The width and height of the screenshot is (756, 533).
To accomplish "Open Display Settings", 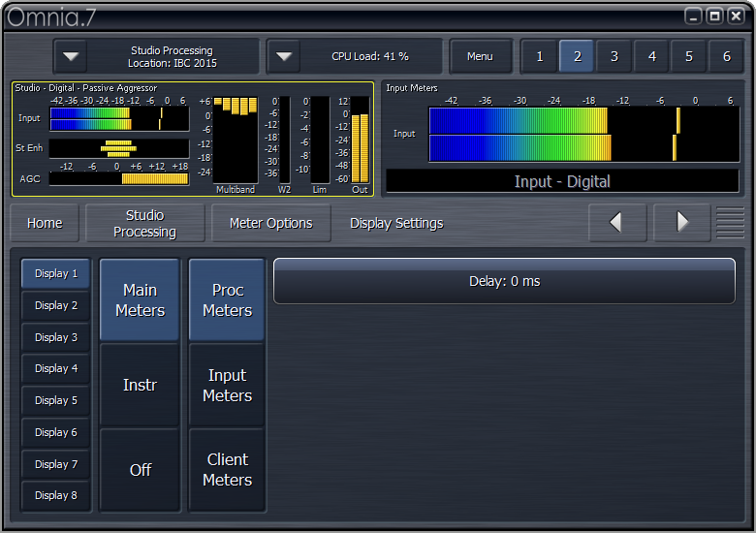I will (x=396, y=223).
